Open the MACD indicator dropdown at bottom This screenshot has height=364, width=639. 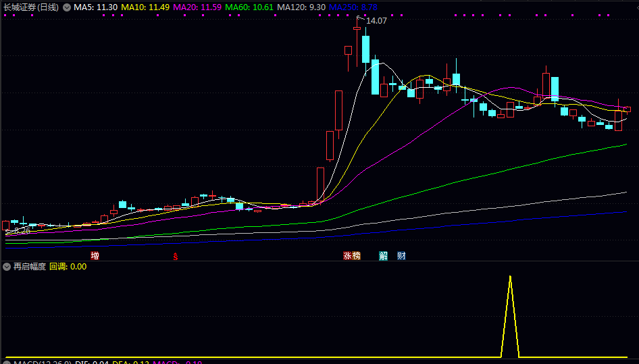pyautogui.click(x=7, y=363)
